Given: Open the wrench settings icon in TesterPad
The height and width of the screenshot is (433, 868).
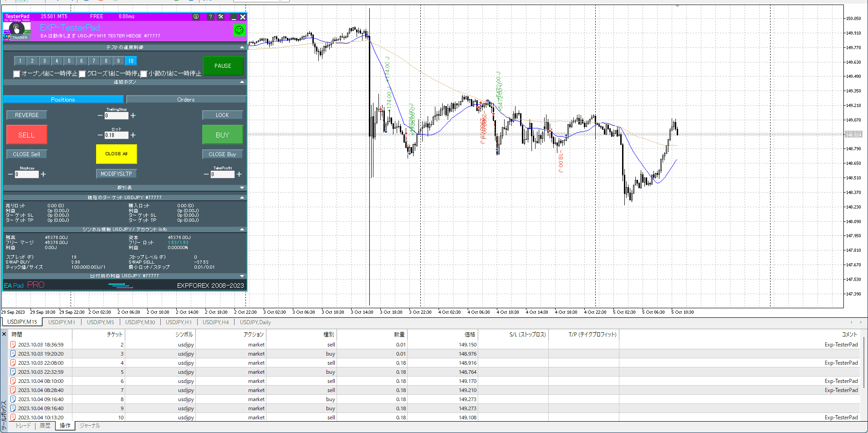Looking at the screenshot, I should click(x=221, y=17).
